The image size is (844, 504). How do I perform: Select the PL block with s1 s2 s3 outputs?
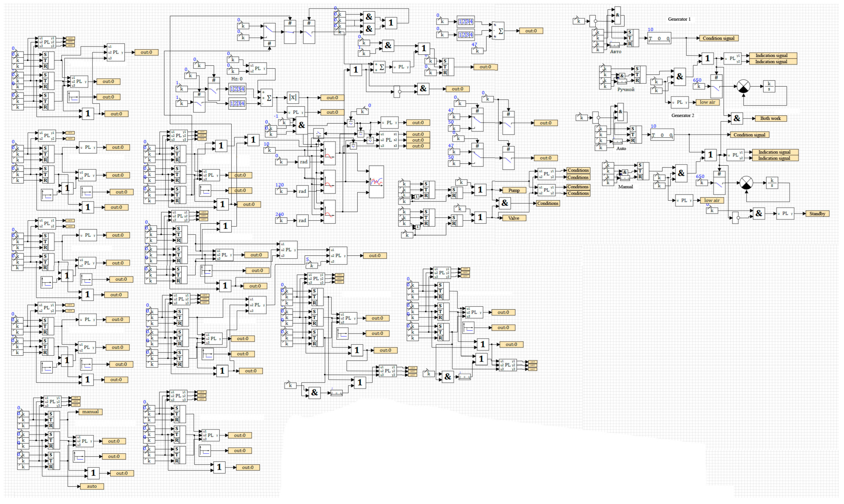click(389, 140)
